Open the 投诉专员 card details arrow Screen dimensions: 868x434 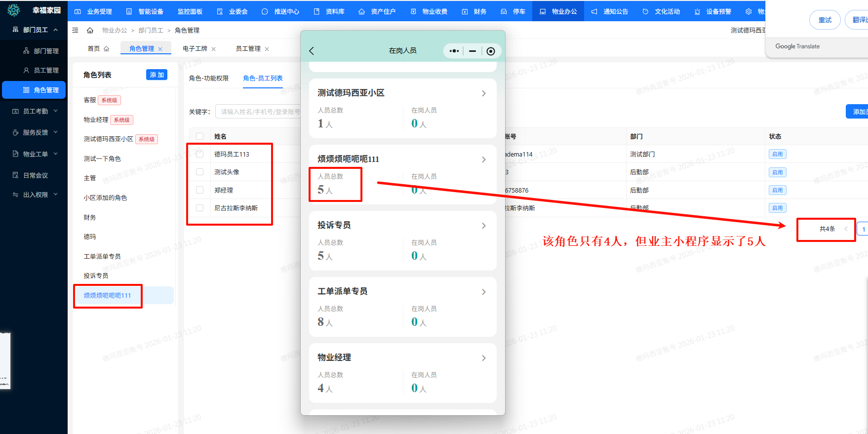pyautogui.click(x=483, y=226)
